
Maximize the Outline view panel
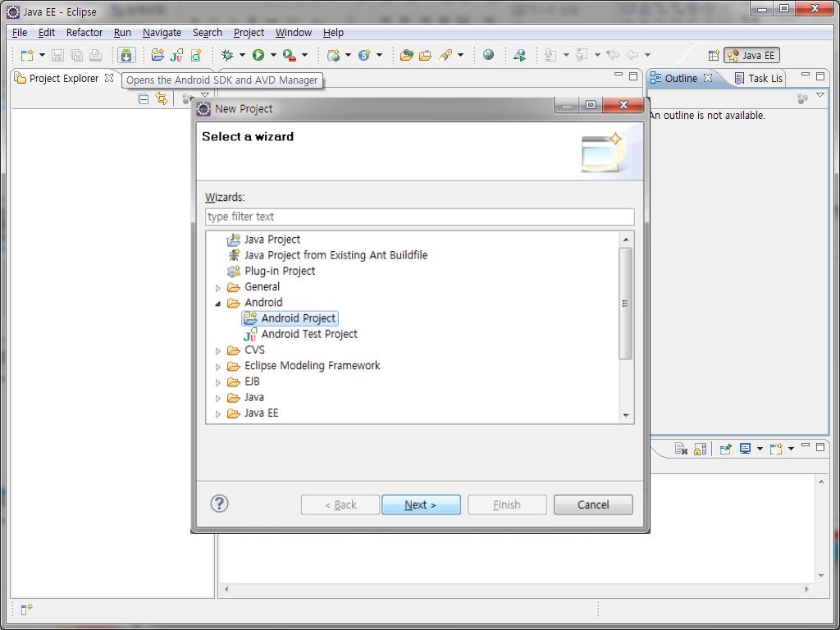820,76
